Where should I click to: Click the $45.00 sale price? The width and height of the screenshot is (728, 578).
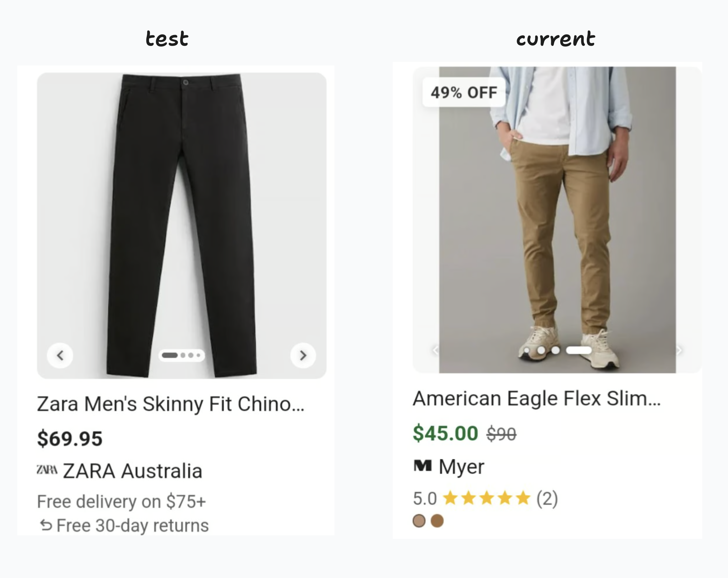click(445, 433)
